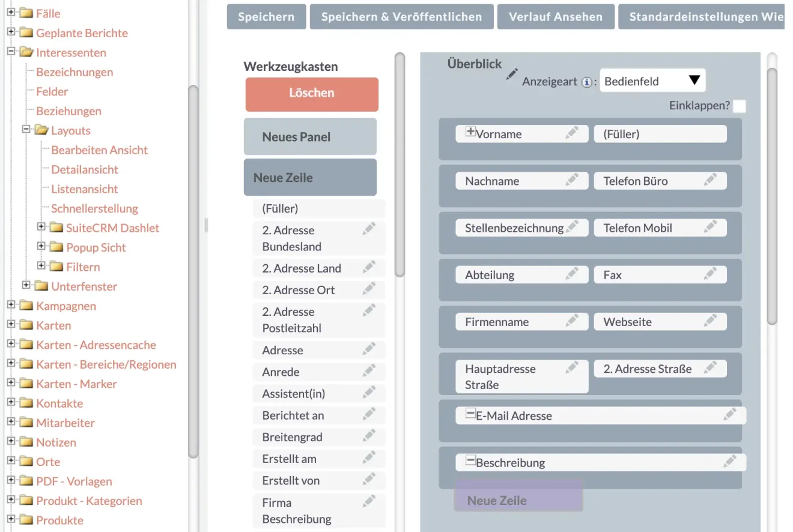This screenshot has width=793, height=532.
Task: Click edit pencil on Webseite field
Action: click(x=711, y=320)
